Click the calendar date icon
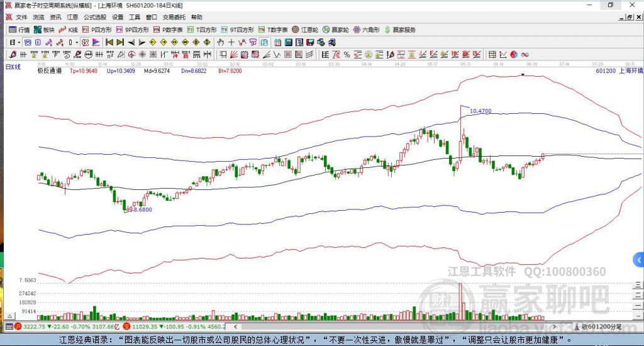 (x=277, y=42)
